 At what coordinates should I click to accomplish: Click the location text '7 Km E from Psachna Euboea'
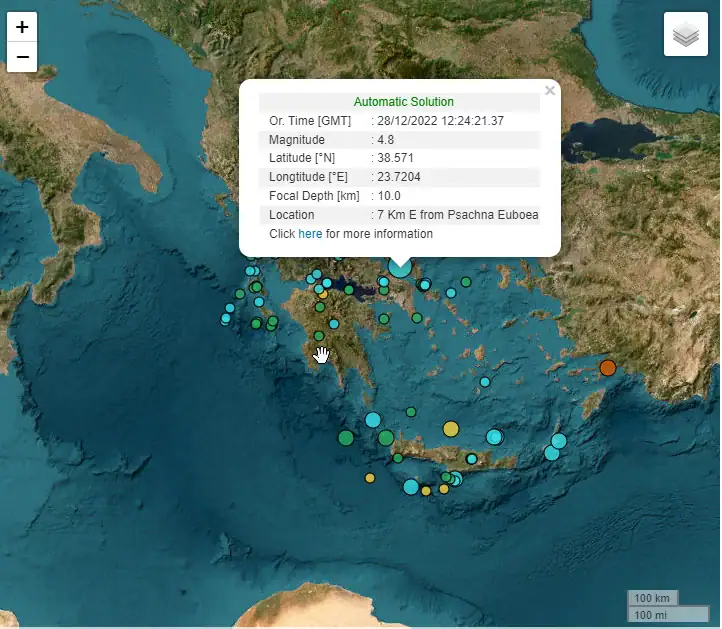(x=458, y=215)
